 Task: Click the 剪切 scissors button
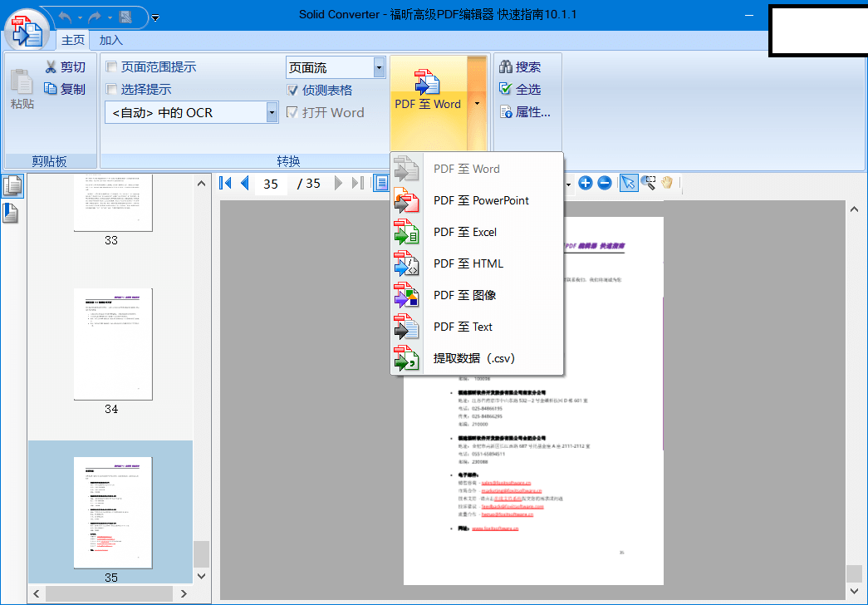coord(66,67)
